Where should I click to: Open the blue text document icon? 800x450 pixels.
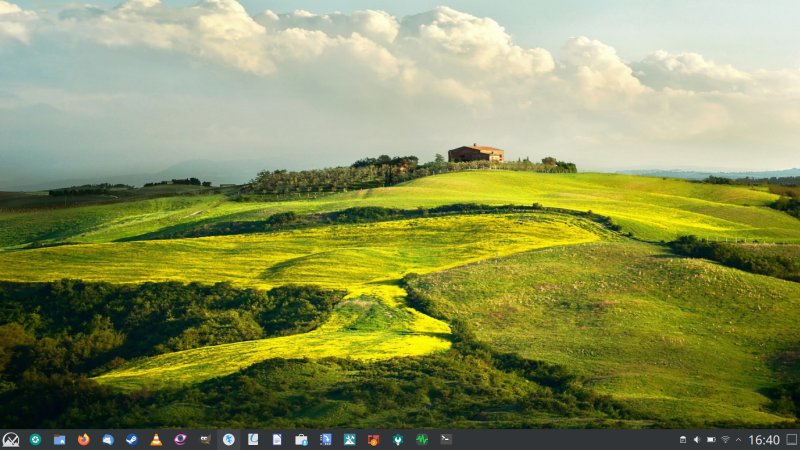coord(277,439)
